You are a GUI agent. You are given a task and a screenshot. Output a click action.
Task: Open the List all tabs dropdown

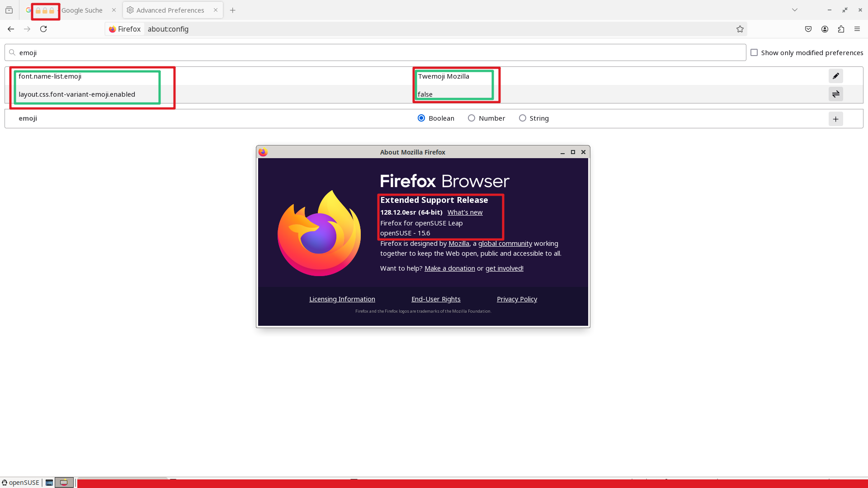[x=794, y=10]
